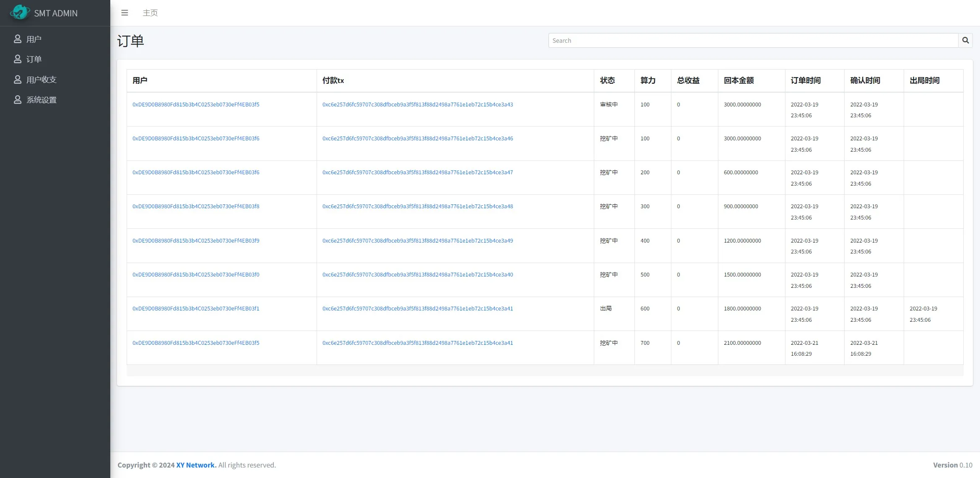980x478 pixels.
Task: Open payment tx ending in 3a47
Action: point(417,172)
